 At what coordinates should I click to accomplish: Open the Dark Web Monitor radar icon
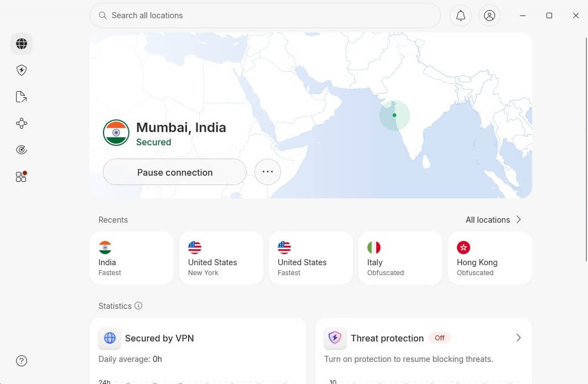pos(22,150)
